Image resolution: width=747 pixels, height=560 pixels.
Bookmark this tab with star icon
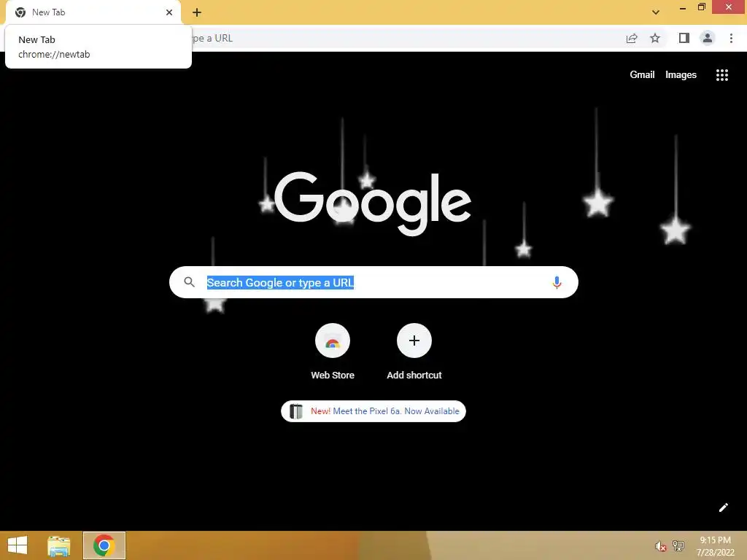click(655, 38)
